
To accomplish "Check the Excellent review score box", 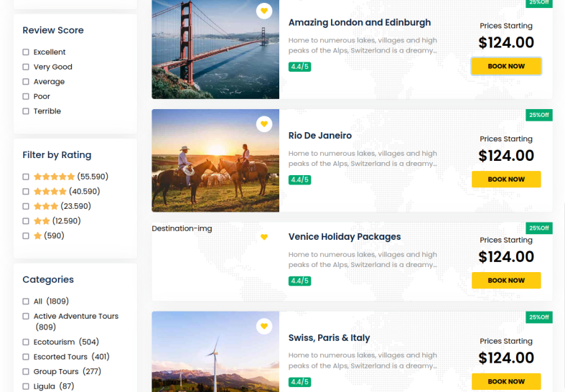I will pyautogui.click(x=26, y=52).
